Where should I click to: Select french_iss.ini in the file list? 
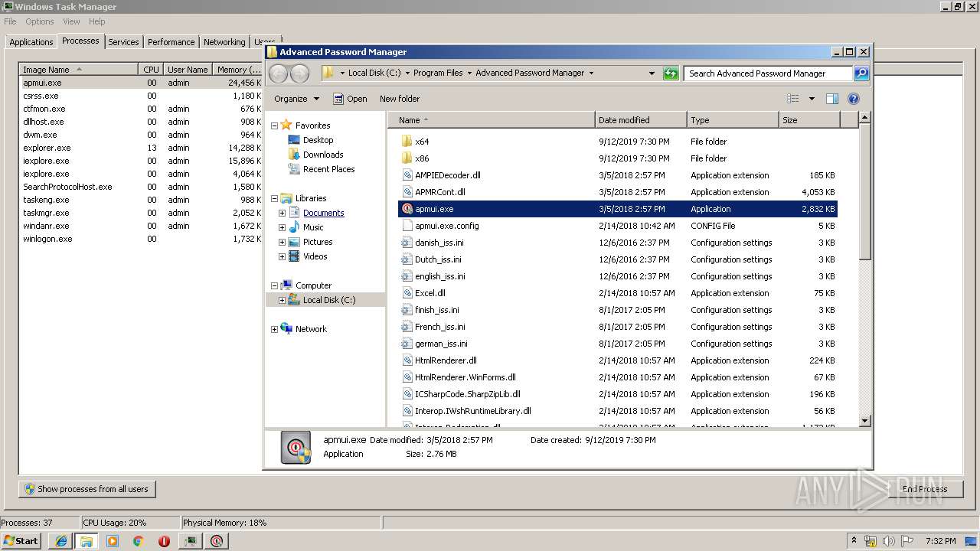tap(618, 327)
